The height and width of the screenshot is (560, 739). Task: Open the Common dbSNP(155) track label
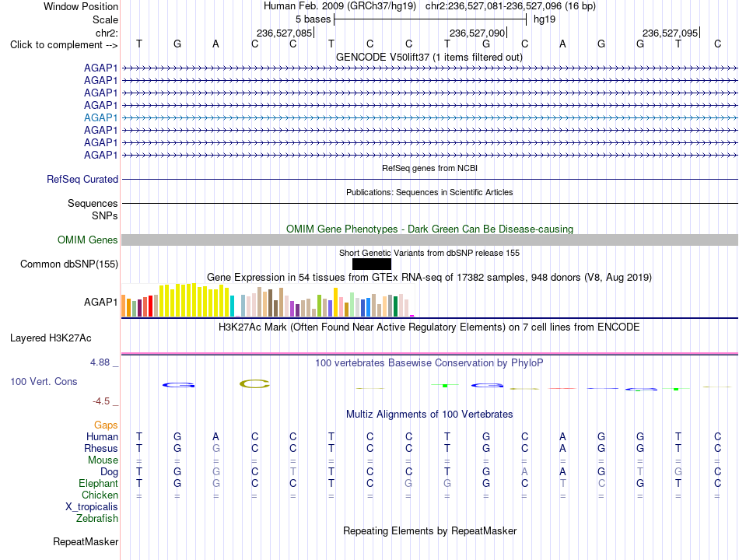click(x=69, y=264)
